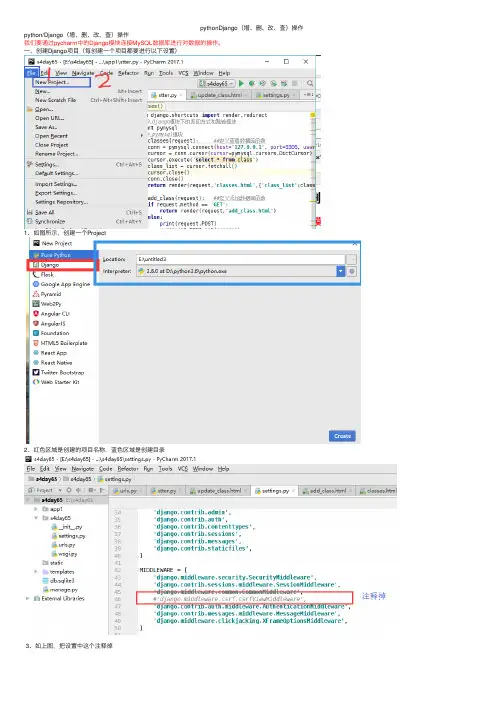Click the Debug bug icon
The height and width of the screenshot is (713, 504).
(x=252, y=83)
